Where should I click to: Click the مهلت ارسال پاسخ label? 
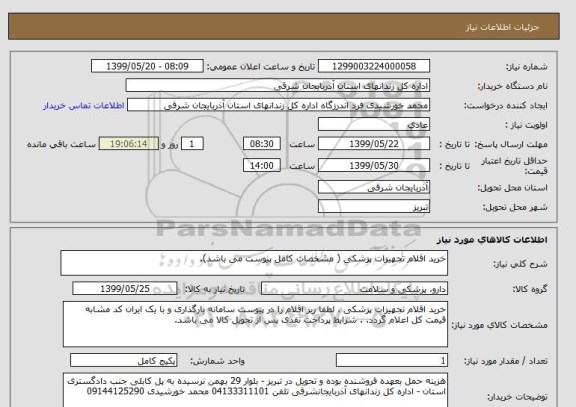click(511, 144)
